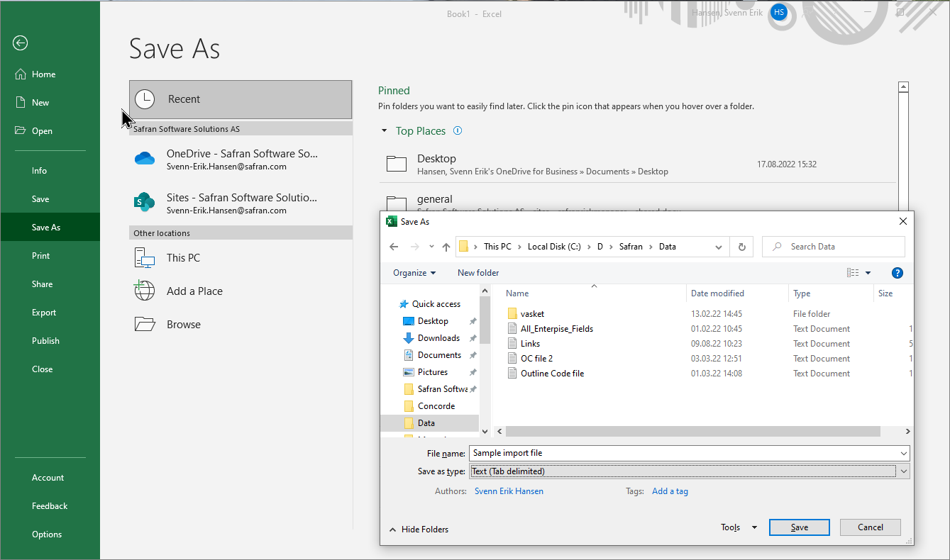Click the back arrow circle in Backstage
This screenshot has width=950, height=560.
[20, 43]
